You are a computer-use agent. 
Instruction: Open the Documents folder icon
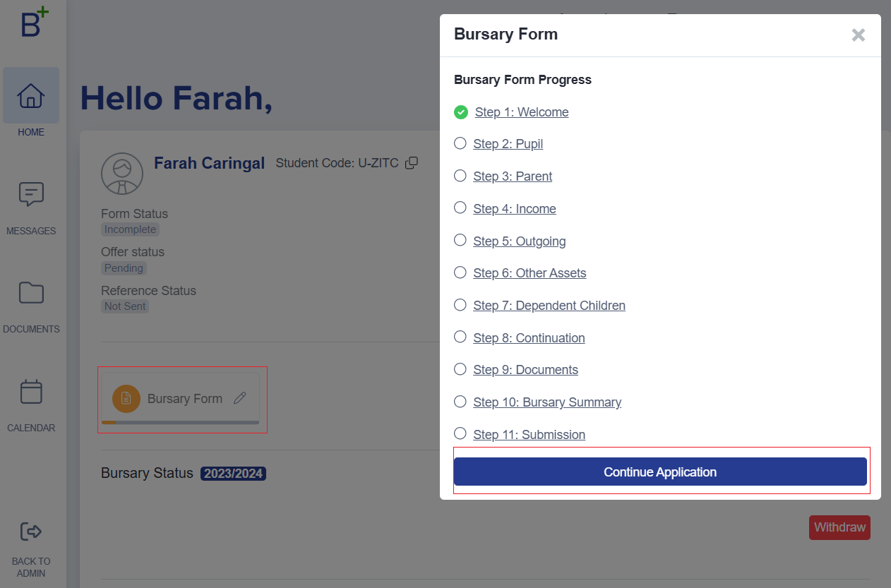(x=31, y=292)
